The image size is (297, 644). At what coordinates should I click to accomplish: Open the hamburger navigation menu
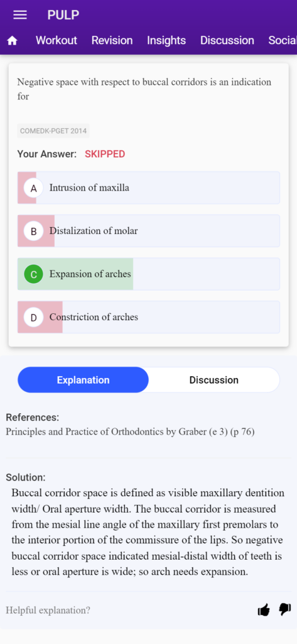pyautogui.click(x=20, y=15)
